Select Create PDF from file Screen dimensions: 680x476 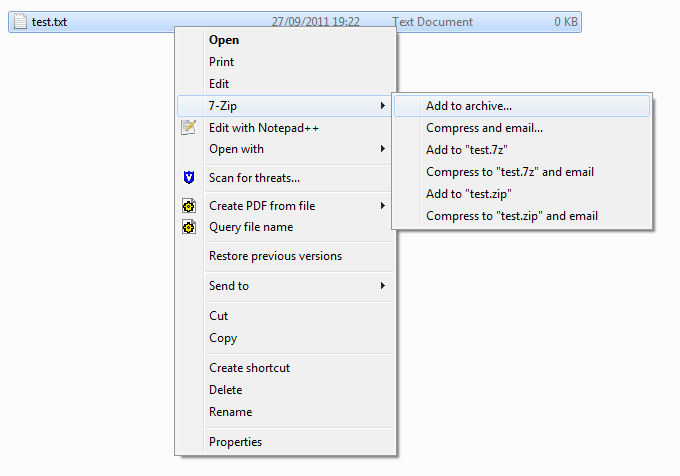[x=284, y=206]
